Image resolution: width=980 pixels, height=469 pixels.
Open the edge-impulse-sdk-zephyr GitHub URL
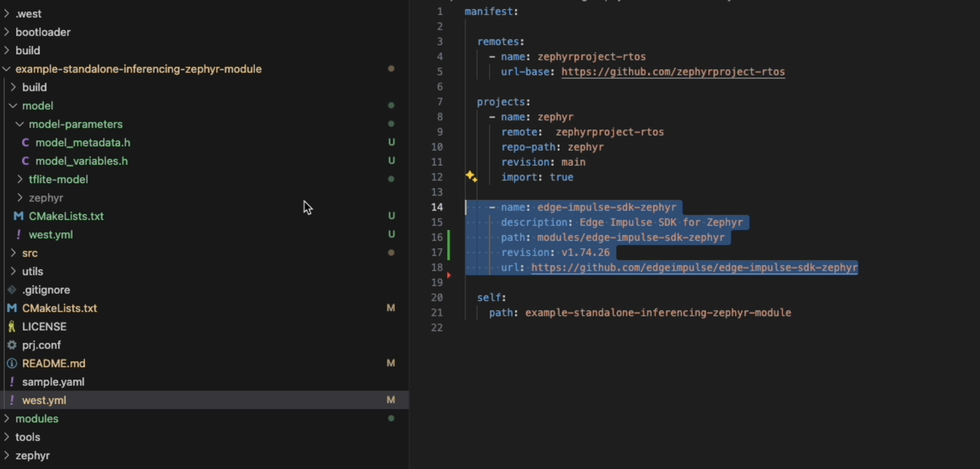(694, 268)
